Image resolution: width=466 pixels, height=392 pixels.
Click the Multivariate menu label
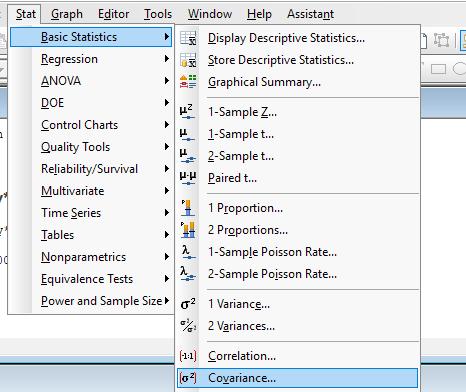[x=73, y=191]
